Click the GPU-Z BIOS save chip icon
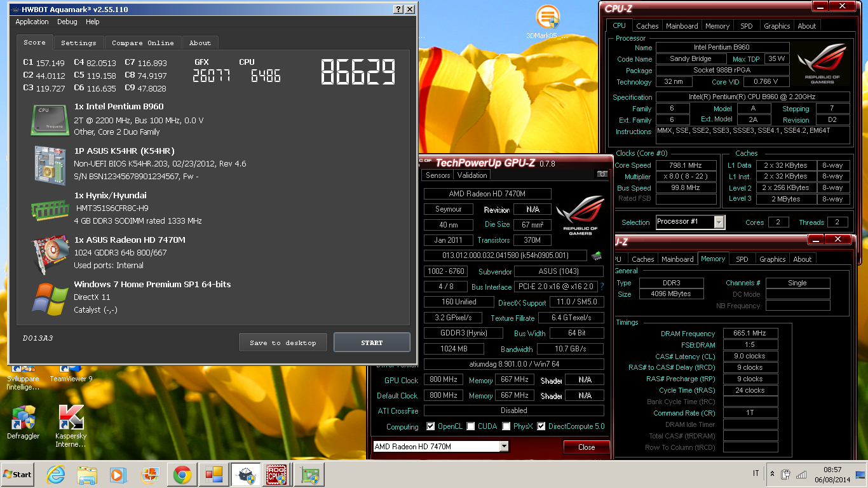The width and height of the screenshot is (868, 488). click(596, 256)
